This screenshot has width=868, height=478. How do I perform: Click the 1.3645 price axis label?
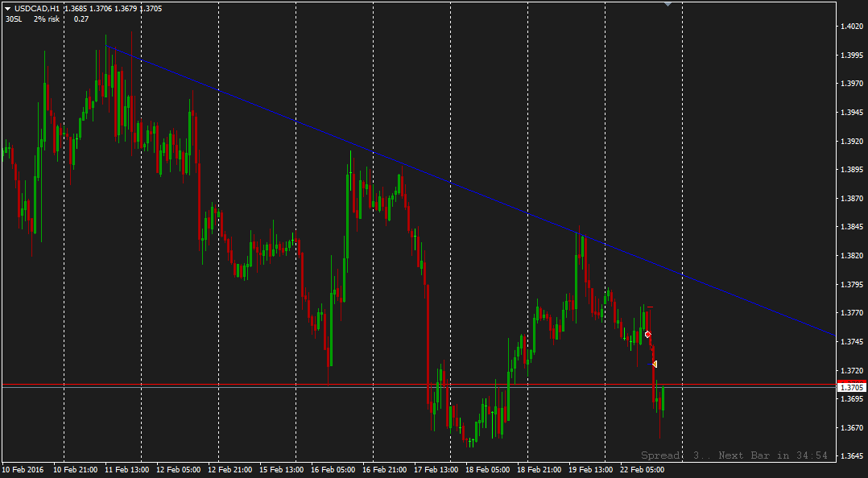(x=853, y=456)
